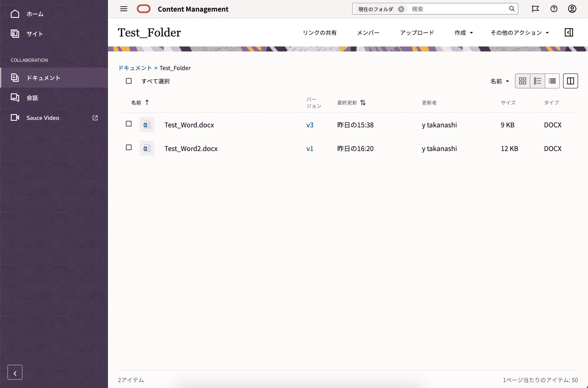Open the help icon in top bar
This screenshot has height=388, width=588.
554,9
